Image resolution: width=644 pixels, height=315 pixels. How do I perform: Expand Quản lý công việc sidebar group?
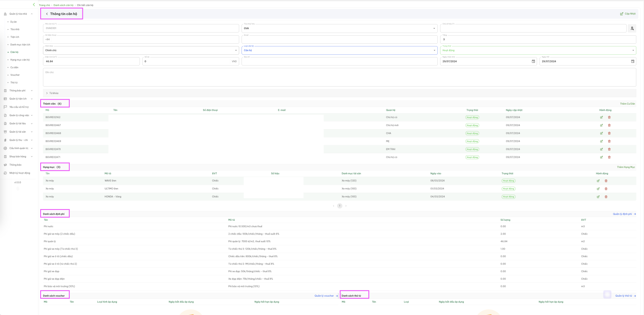[x=18, y=115]
